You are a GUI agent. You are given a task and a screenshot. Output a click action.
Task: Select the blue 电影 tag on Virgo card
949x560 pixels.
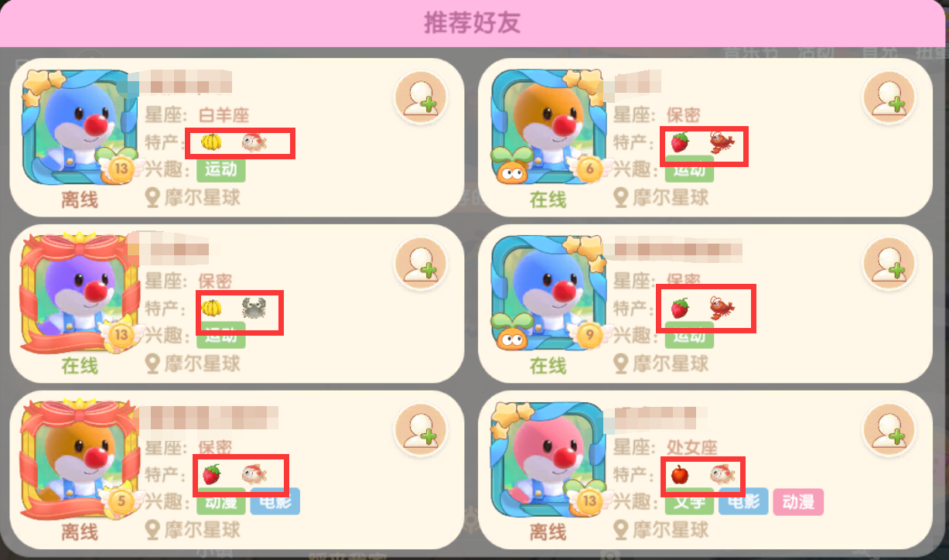[743, 502]
